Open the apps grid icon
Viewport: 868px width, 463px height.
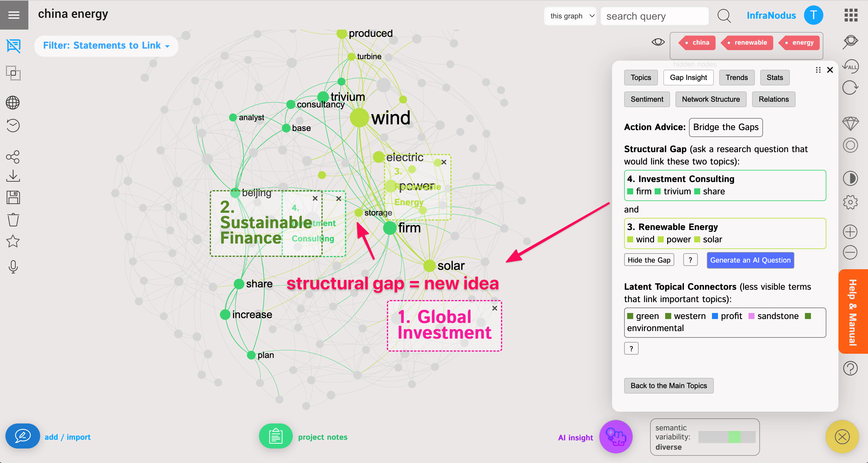[x=850, y=15]
